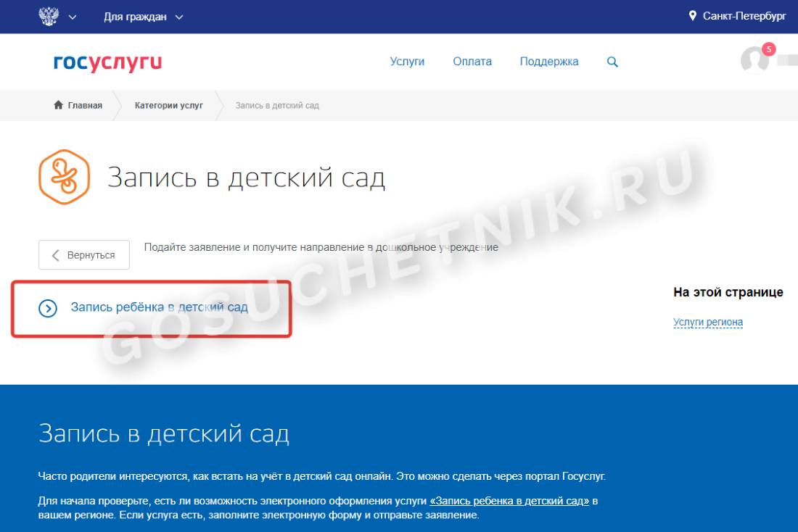Click 'На этой странице' heading
Viewport: 798px width, 532px height.
[728, 292]
